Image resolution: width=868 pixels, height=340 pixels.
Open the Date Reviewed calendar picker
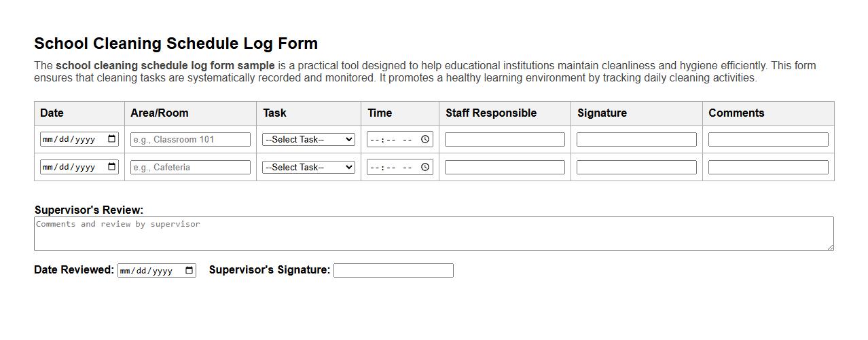coord(189,271)
